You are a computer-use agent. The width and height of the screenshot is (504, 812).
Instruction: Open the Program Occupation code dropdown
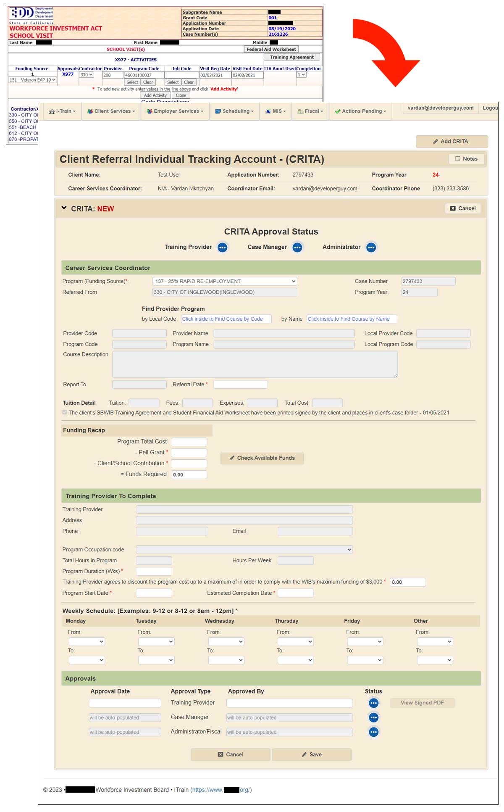coord(244,550)
